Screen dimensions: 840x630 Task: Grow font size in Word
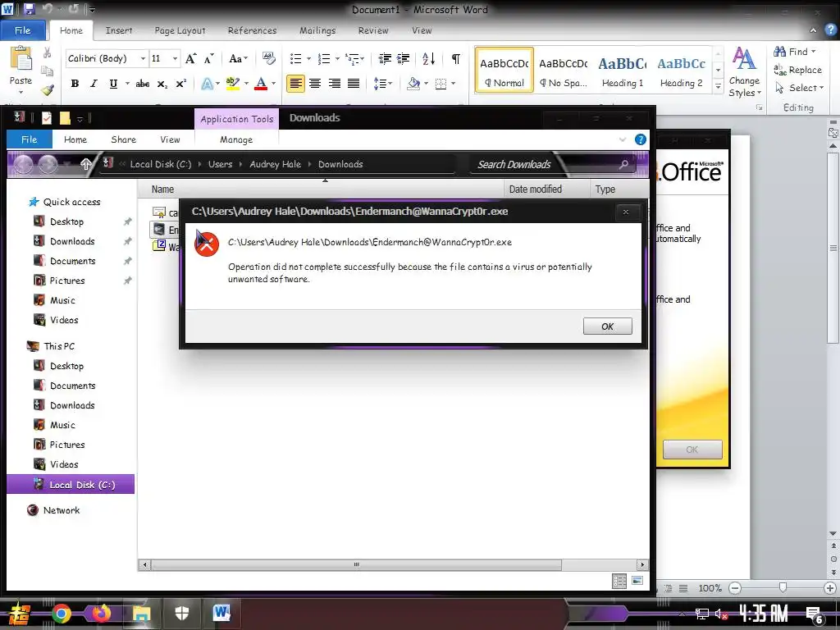coord(190,58)
